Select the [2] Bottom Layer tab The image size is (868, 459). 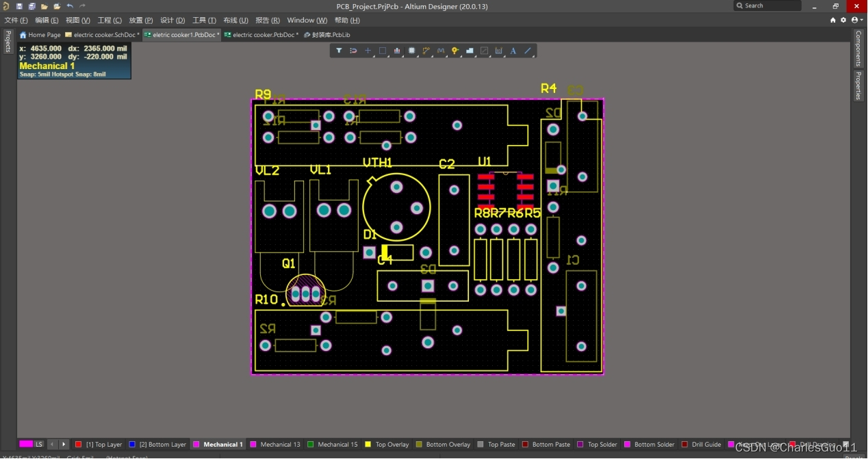[x=158, y=445]
